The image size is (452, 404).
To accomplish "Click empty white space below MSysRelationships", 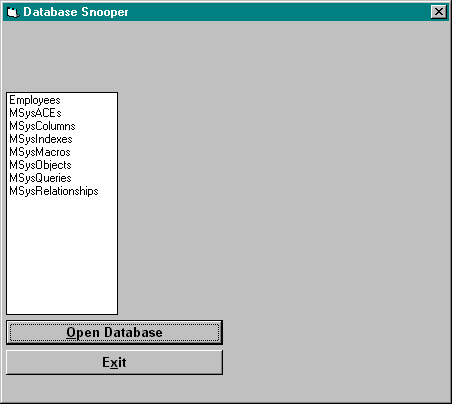I will tap(62, 255).
